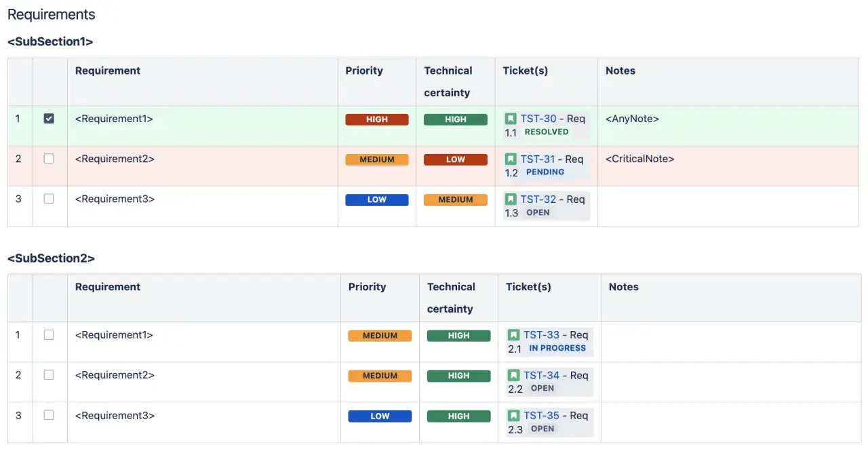This screenshot has height=449, width=868.
Task: Click LOW priority label in SubSection1 row 3
Action: coord(377,200)
